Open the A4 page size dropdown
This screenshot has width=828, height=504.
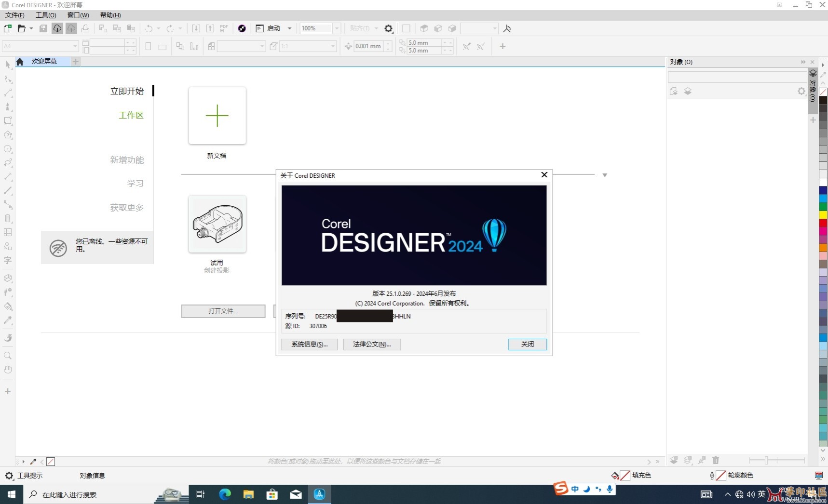(75, 46)
